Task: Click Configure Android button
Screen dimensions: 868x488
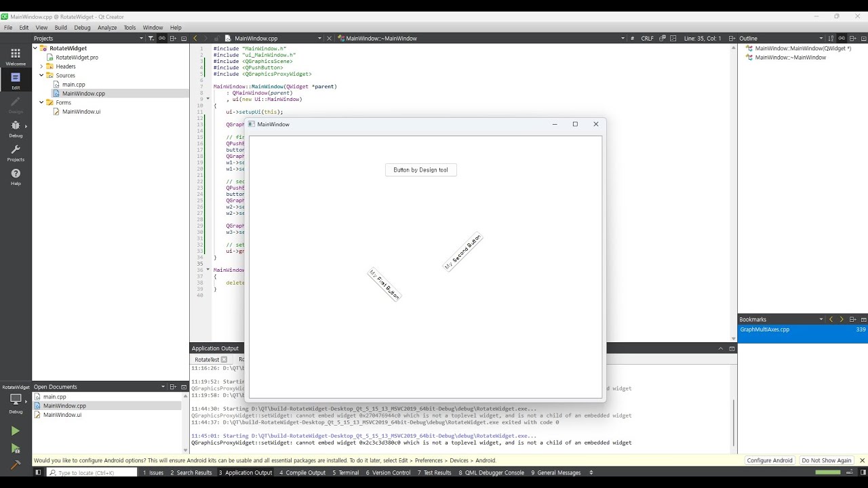Action: 769,460
